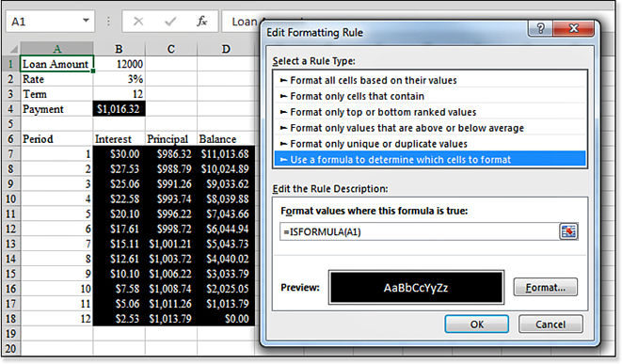Click the Format... button

546,287
